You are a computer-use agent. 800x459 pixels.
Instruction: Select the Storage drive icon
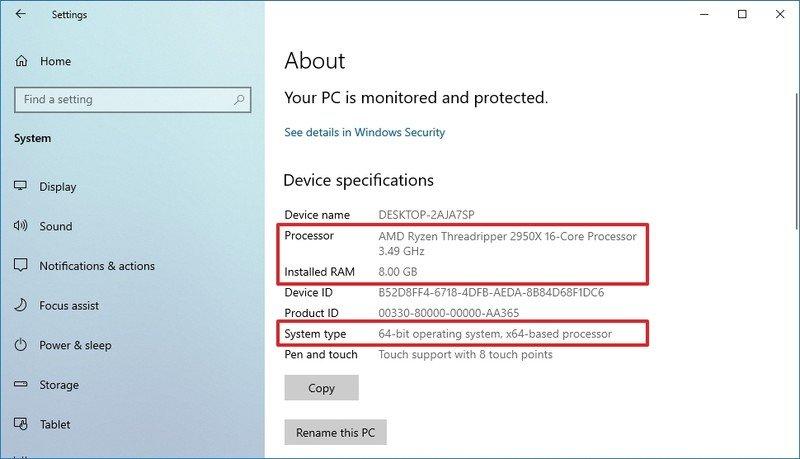coord(20,384)
